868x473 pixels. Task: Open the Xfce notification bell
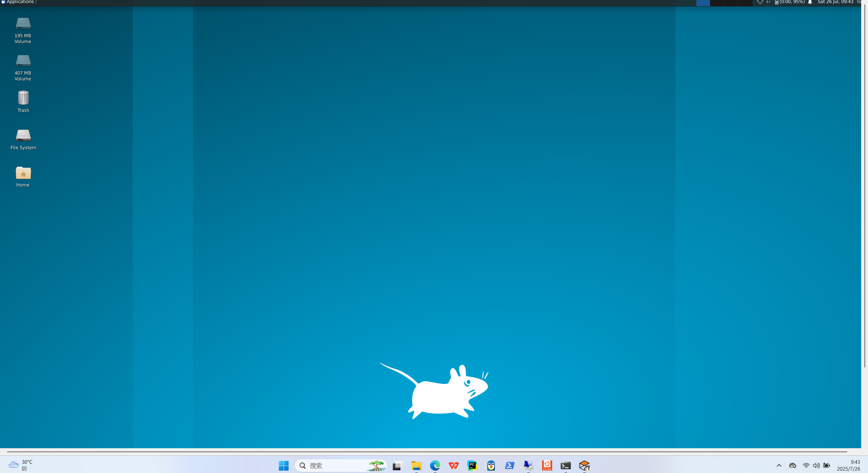tap(810, 2)
